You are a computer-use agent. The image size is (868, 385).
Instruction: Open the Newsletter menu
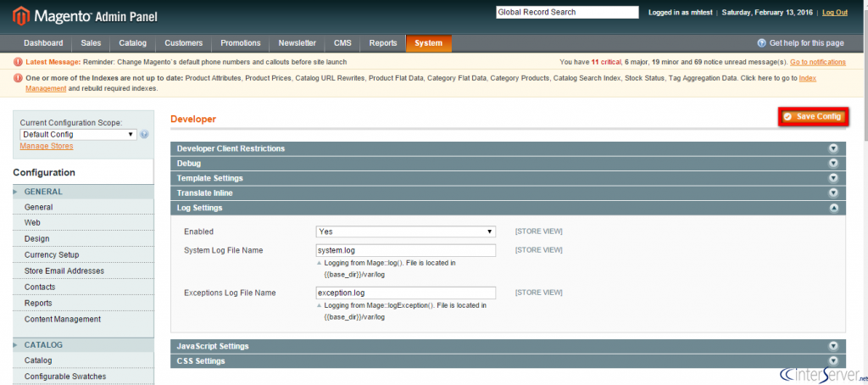(x=298, y=42)
